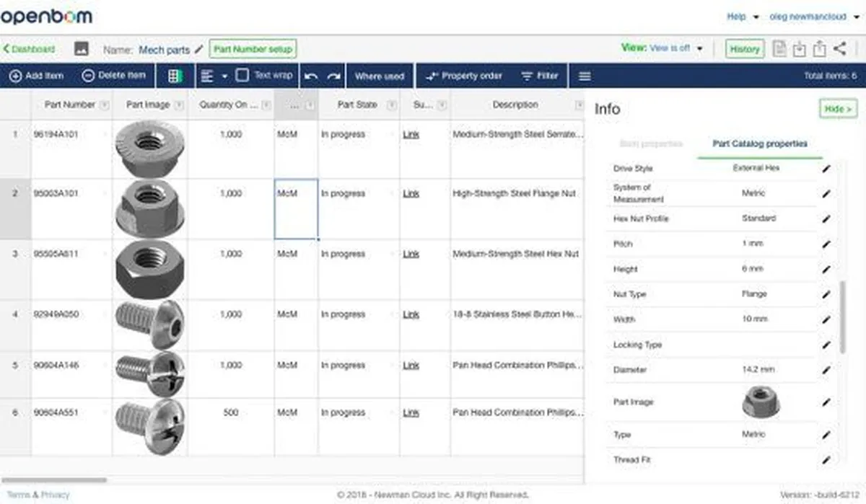The height and width of the screenshot is (504, 866).
Task: Edit the Drive Style property with its pencil
Action: pos(826,168)
